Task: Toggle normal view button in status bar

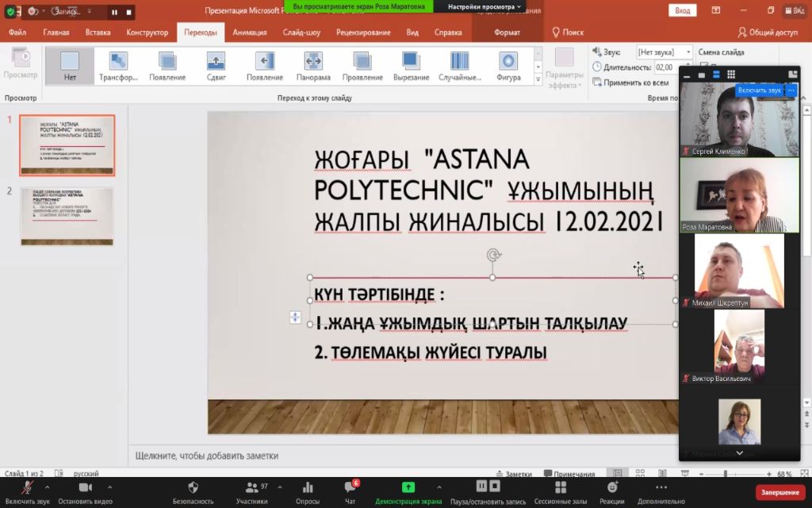Action: click(x=618, y=473)
